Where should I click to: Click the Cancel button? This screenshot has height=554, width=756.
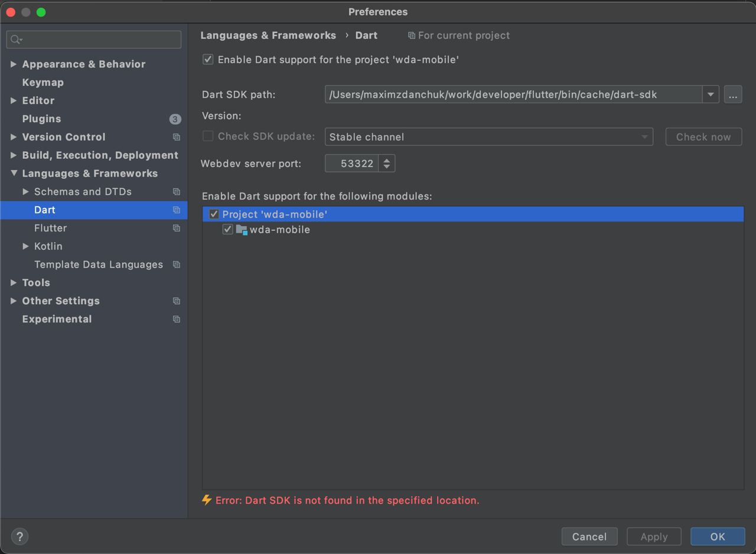[589, 536]
